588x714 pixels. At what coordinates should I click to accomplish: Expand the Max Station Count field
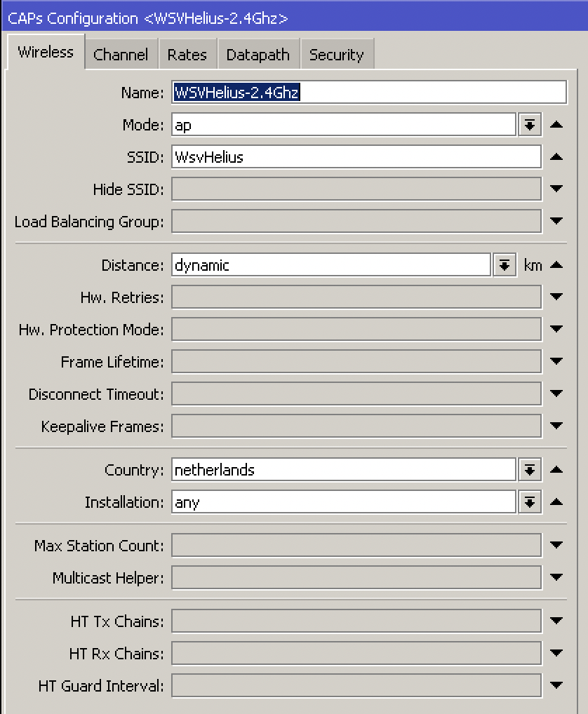click(x=556, y=545)
